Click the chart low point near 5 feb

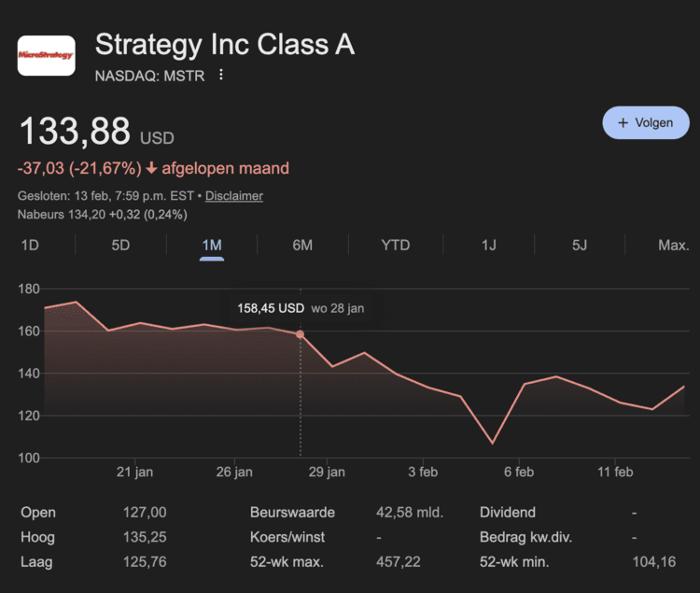(x=492, y=443)
